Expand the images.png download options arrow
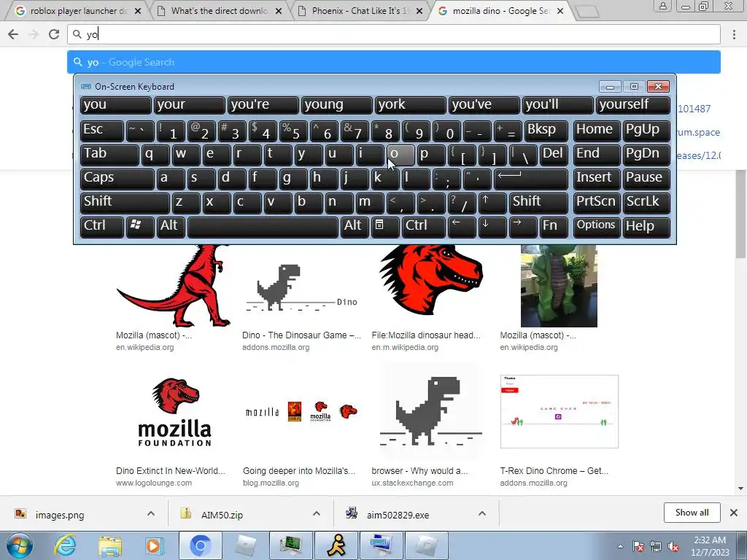The height and width of the screenshot is (560, 747). 150,513
